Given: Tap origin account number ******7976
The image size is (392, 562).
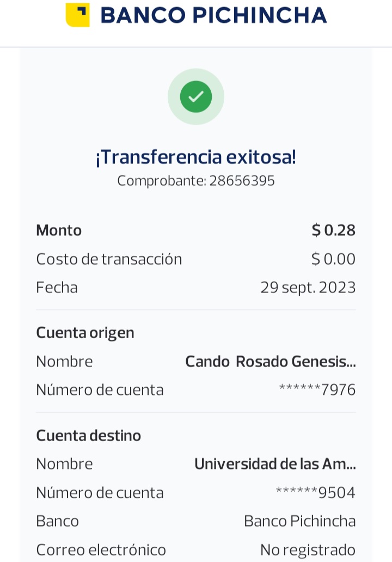Looking at the screenshot, I should coord(317,390).
